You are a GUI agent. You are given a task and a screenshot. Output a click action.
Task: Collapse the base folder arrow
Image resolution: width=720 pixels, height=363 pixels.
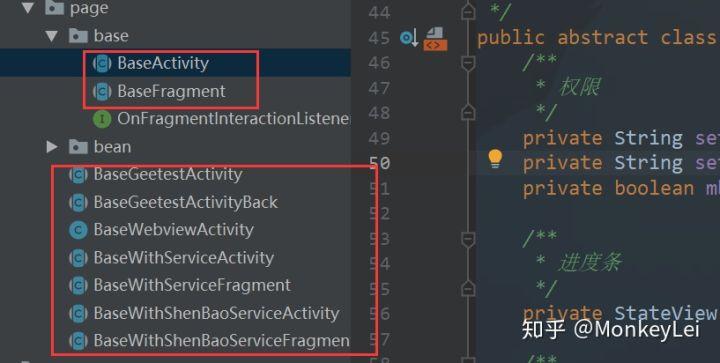pyautogui.click(x=51, y=36)
